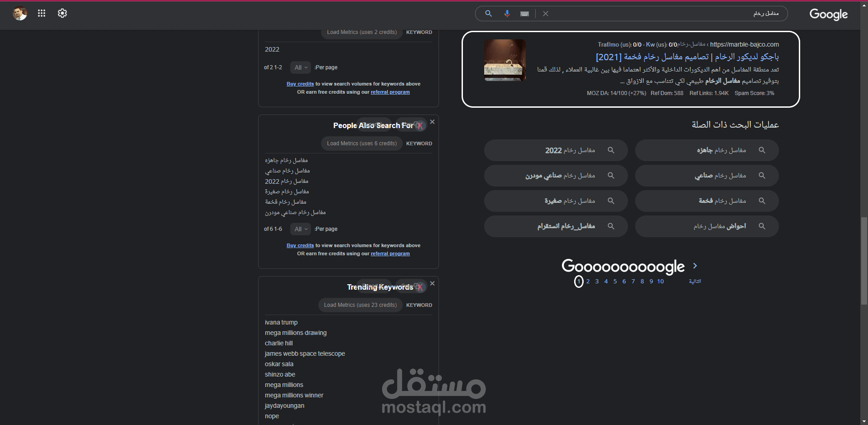This screenshot has width=868, height=425.
Task: Click the التالية next page link
Action: pyautogui.click(x=695, y=282)
